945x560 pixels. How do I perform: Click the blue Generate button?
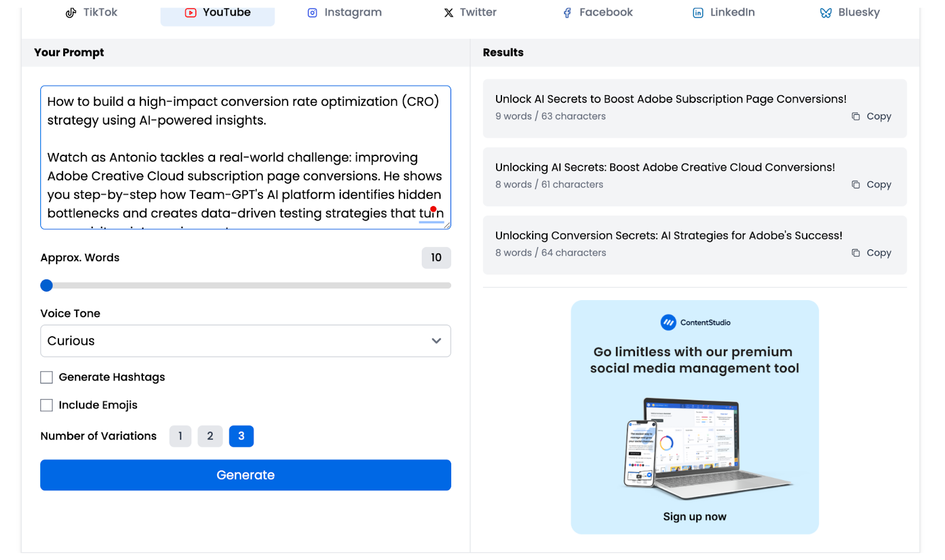pyautogui.click(x=245, y=475)
